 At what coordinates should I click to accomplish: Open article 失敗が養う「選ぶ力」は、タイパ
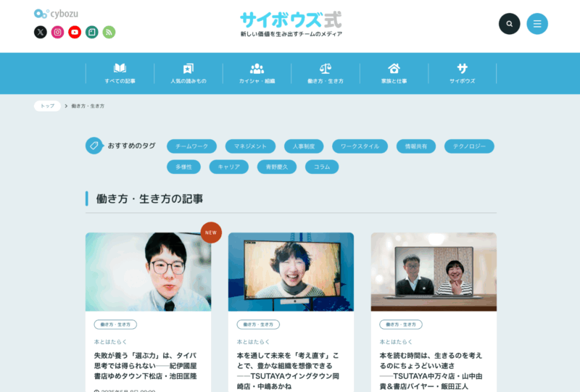pos(146,366)
